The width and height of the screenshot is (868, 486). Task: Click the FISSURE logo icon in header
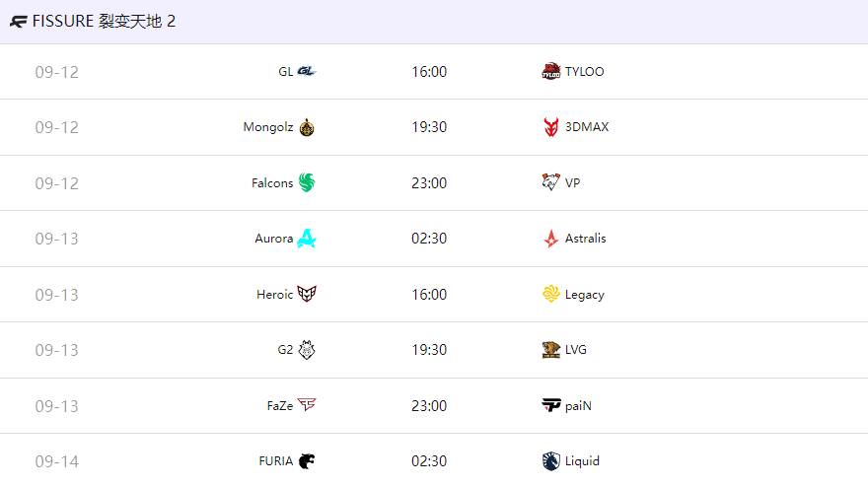coord(19,22)
